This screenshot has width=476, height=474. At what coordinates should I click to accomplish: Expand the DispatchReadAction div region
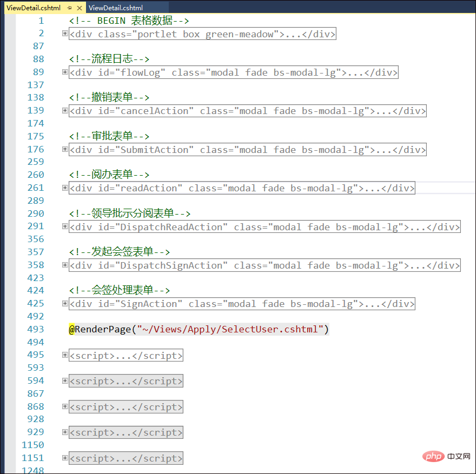[65, 226]
